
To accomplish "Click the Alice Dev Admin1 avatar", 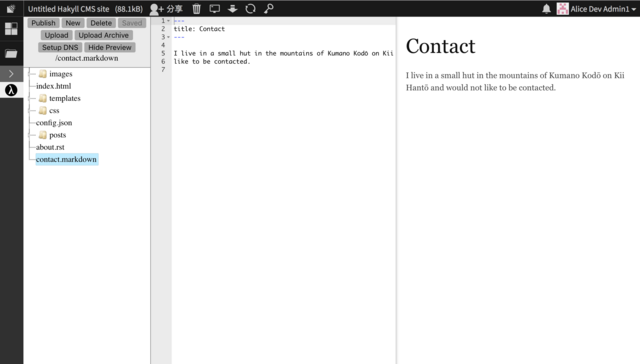I will (562, 9).
